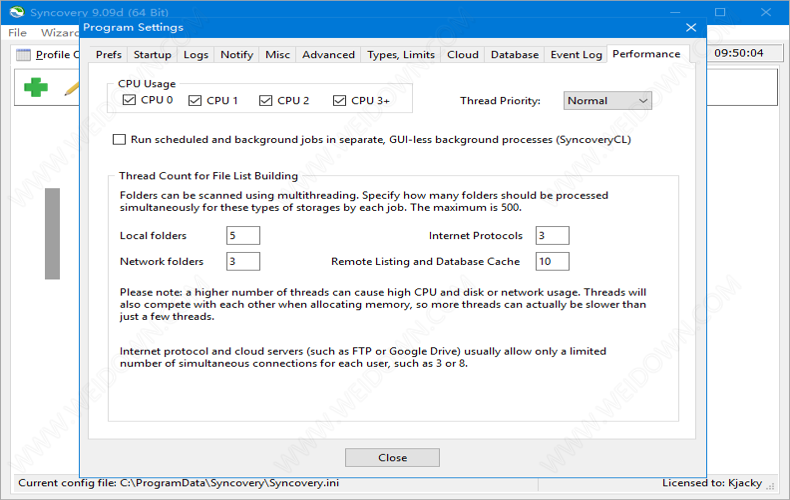Click the Network folders thread count field
Screen dimensions: 790x500
click(243, 261)
